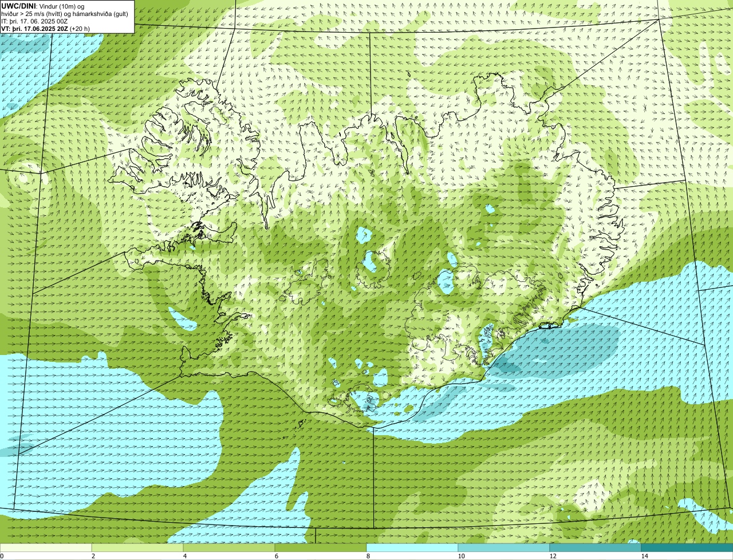The width and height of the screenshot is (733, 560).
Task: Click the 10–12 m/s cyan legend swatch
Action: (x=504, y=547)
